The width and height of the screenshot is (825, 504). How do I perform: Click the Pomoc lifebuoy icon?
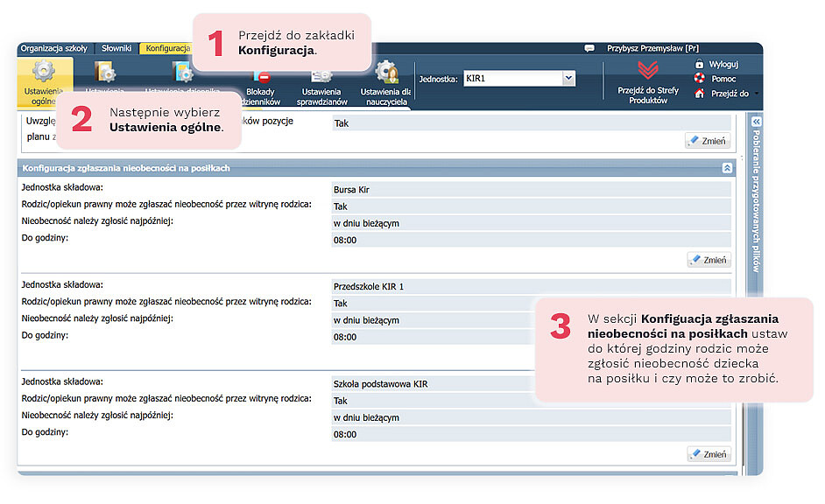click(699, 78)
